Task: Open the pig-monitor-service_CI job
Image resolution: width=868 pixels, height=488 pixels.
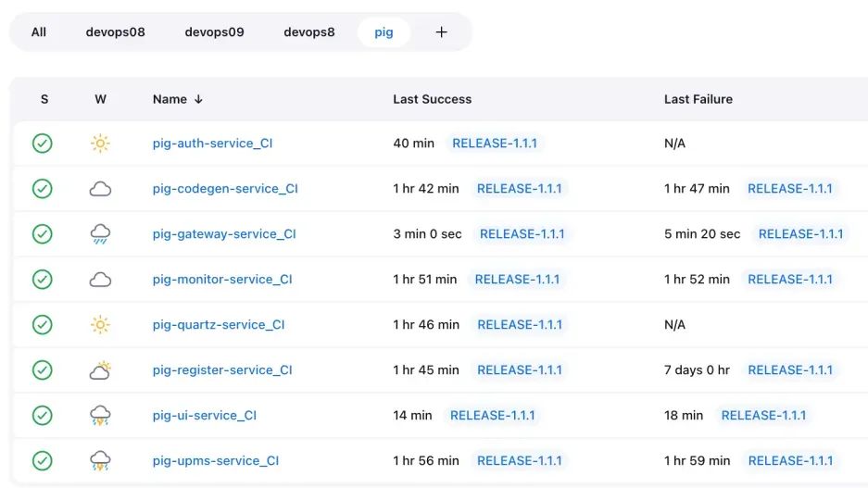Action: (x=222, y=280)
